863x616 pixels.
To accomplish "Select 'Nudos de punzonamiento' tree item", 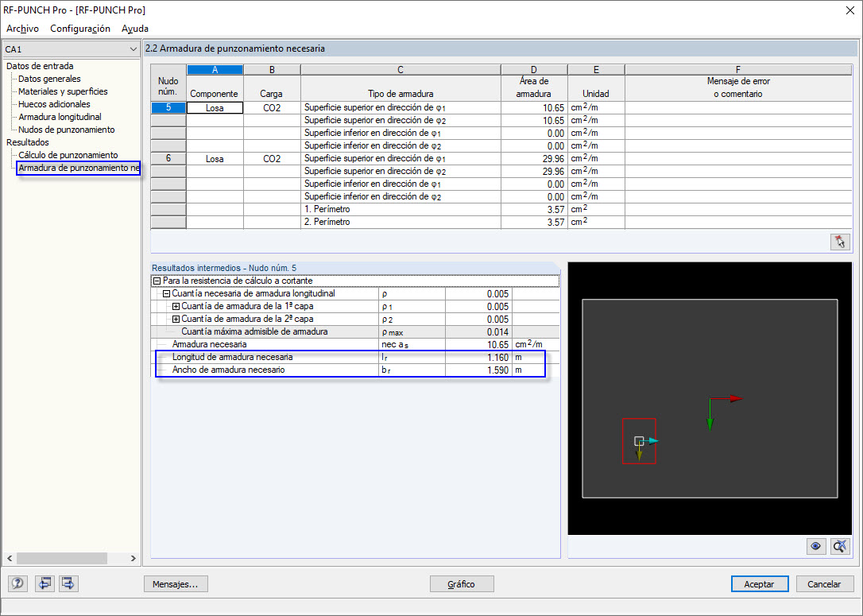I will [x=67, y=130].
